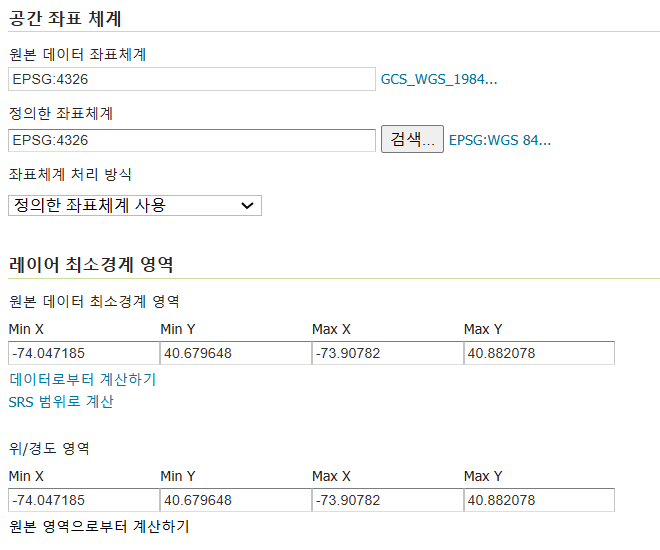
Task: Click the 검색... button
Action: (412, 139)
